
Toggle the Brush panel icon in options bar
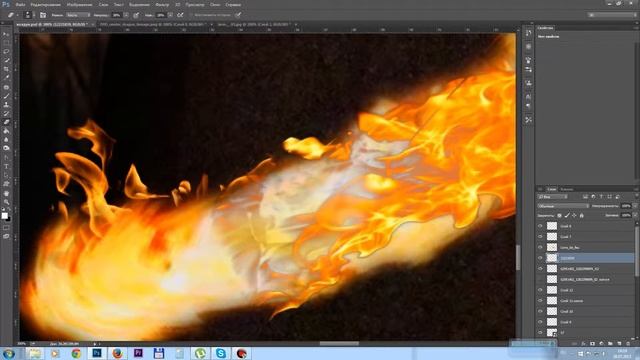click(x=43, y=15)
